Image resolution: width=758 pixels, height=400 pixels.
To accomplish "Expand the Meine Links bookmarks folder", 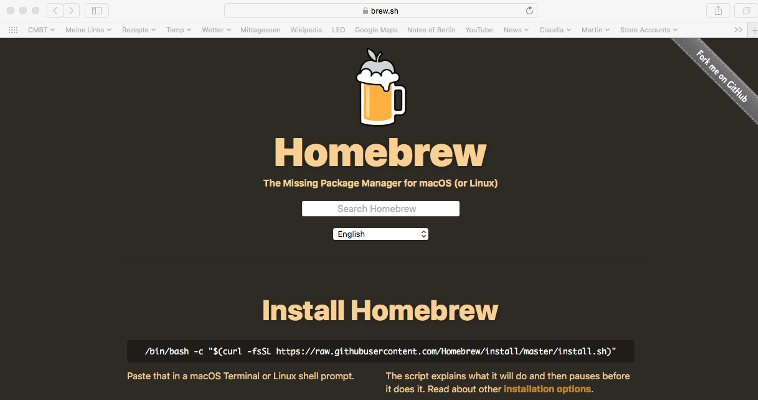I will tap(85, 30).
